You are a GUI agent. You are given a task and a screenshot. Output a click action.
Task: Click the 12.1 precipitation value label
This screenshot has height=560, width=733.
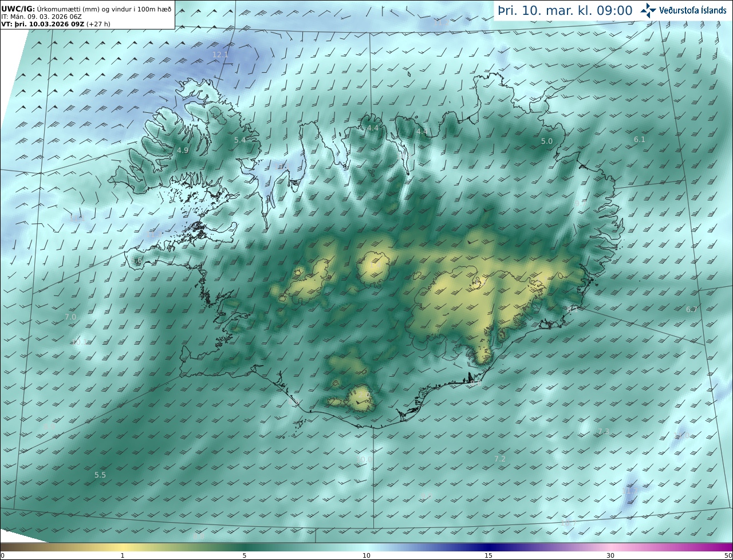pos(220,55)
